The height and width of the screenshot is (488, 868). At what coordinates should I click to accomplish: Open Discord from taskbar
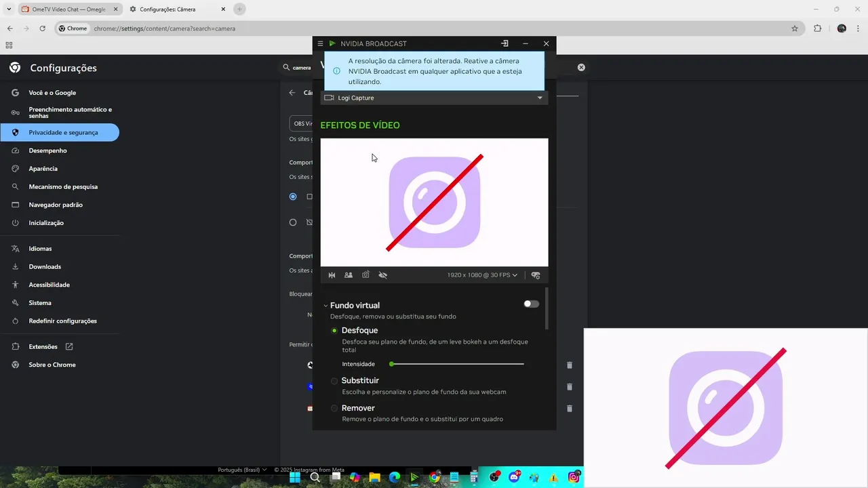click(x=515, y=477)
